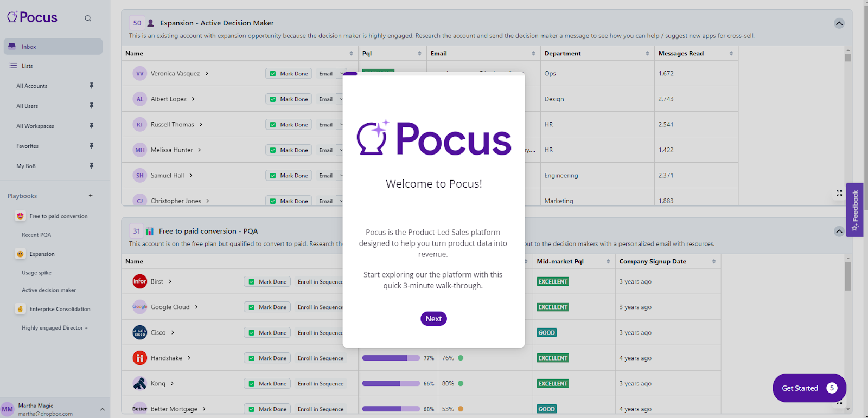Enroll Better Mortgage in Sequence
This screenshot has width=868, height=418.
coord(321,409)
